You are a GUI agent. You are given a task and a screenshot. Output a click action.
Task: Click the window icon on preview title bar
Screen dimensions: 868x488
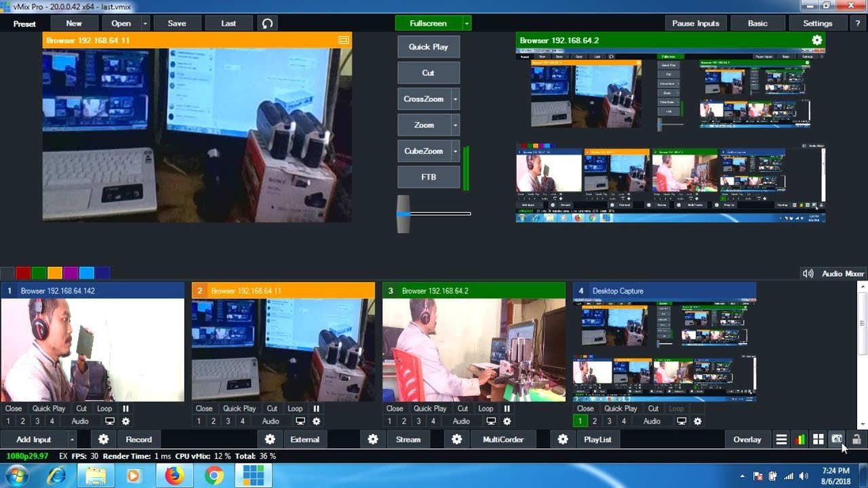[344, 41]
